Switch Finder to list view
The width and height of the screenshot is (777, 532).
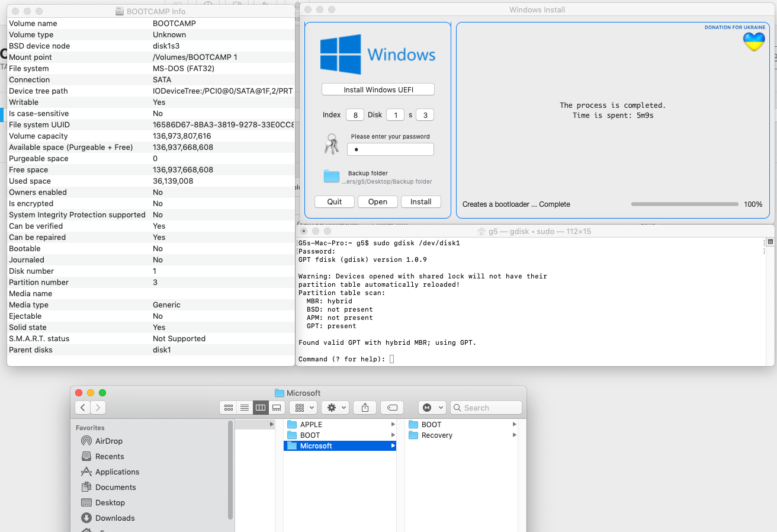tap(244, 408)
